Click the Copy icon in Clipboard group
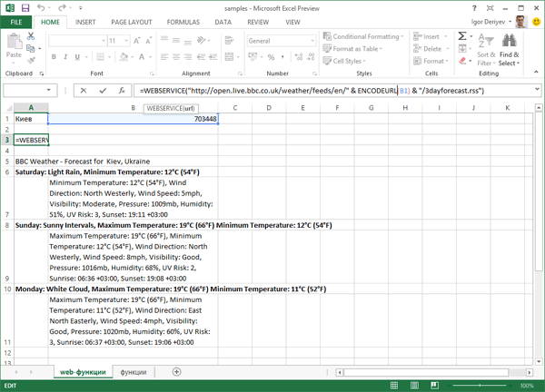Image resolution: width=545 pixels, height=392 pixels. (x=30, y=48)
